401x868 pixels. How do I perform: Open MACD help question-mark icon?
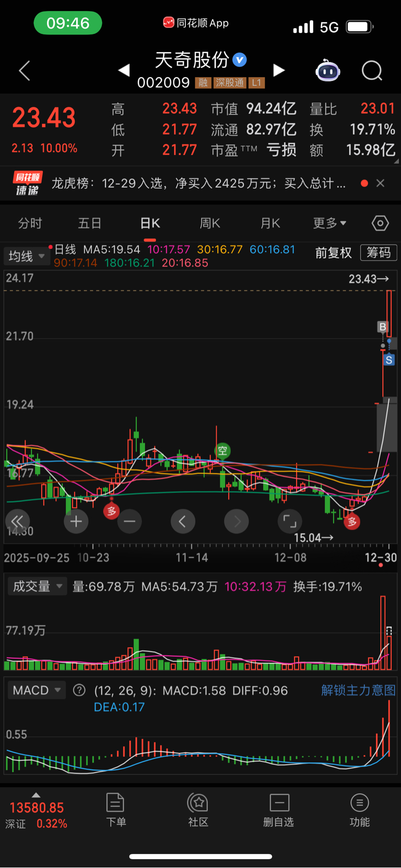pos(79,690)
